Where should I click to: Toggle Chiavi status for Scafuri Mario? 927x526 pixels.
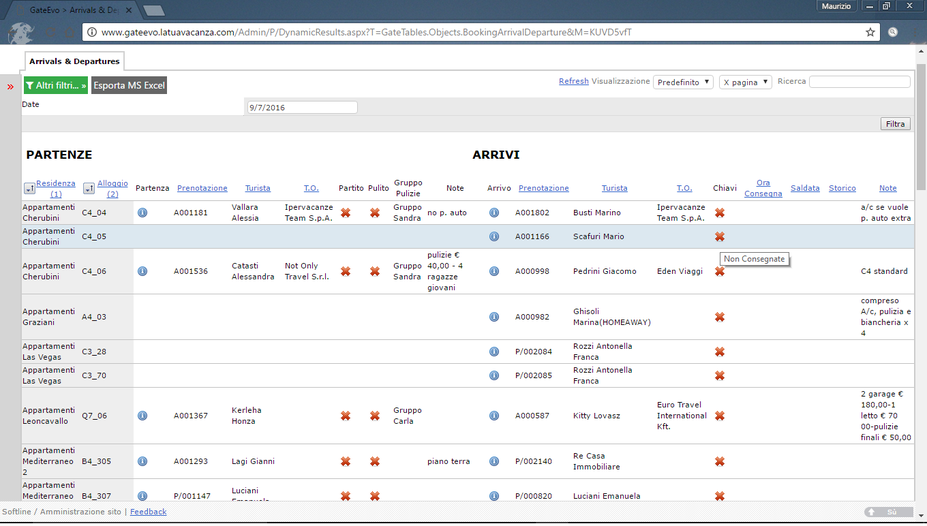pyautogui.click(x=719, y=237)
